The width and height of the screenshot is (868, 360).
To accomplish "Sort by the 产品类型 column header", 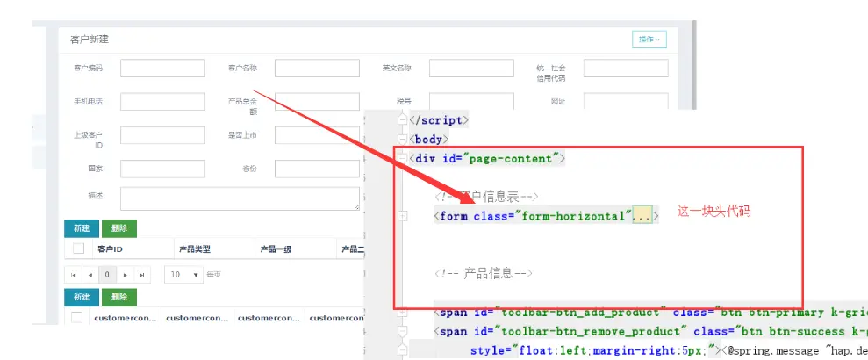I will point(195,249).
